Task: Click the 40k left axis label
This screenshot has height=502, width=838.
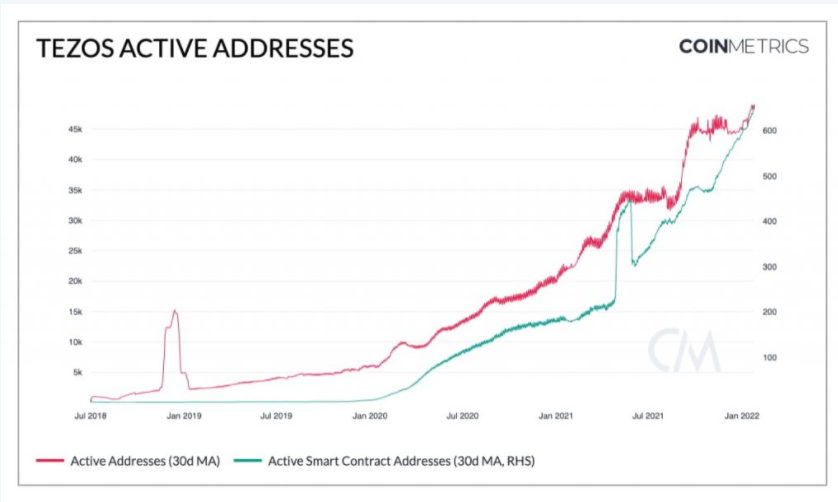Action: [x=75, y=159]
